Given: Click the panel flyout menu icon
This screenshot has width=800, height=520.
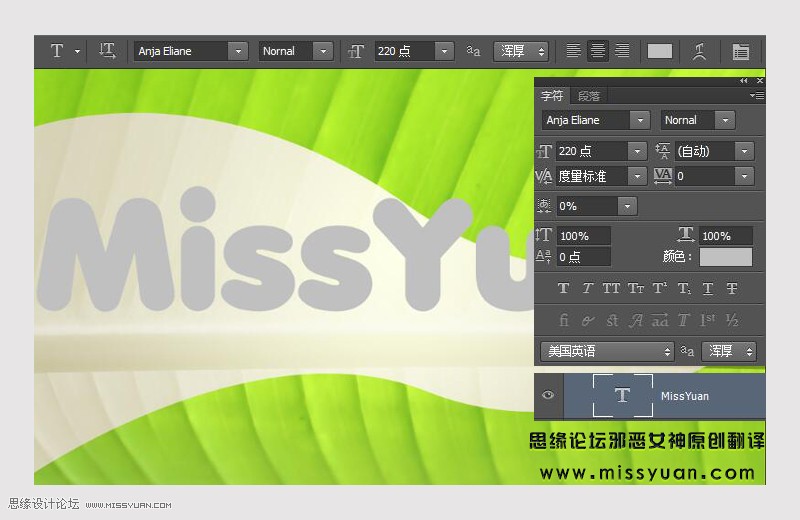Looking at the screenshot, I should (757, 96).
